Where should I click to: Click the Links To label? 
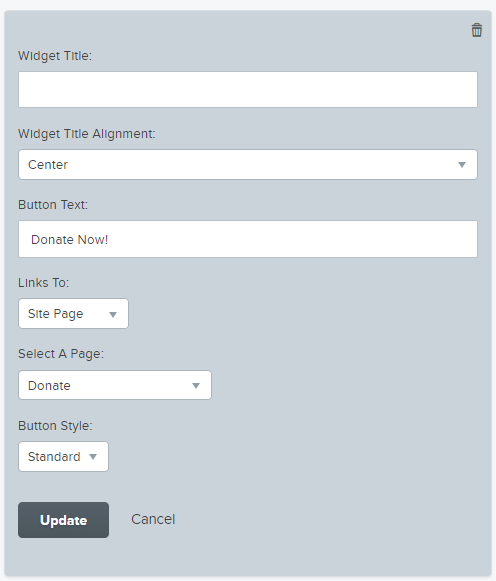[43, 283]
